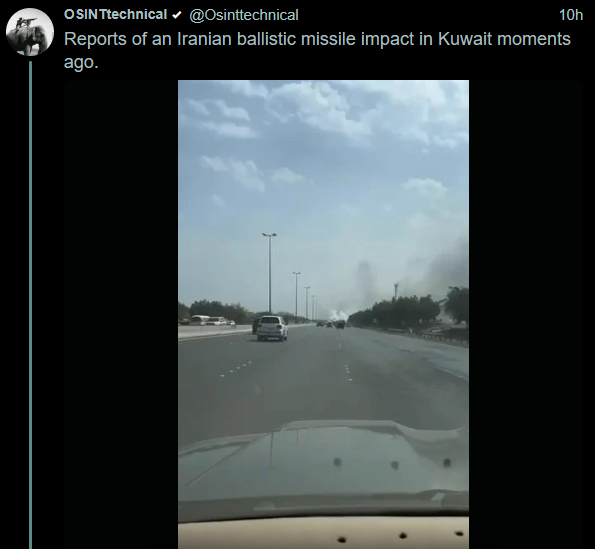Click the right black letterbox of the video
Viewport: 595px width, 549px height.
[x=526, y=315]
